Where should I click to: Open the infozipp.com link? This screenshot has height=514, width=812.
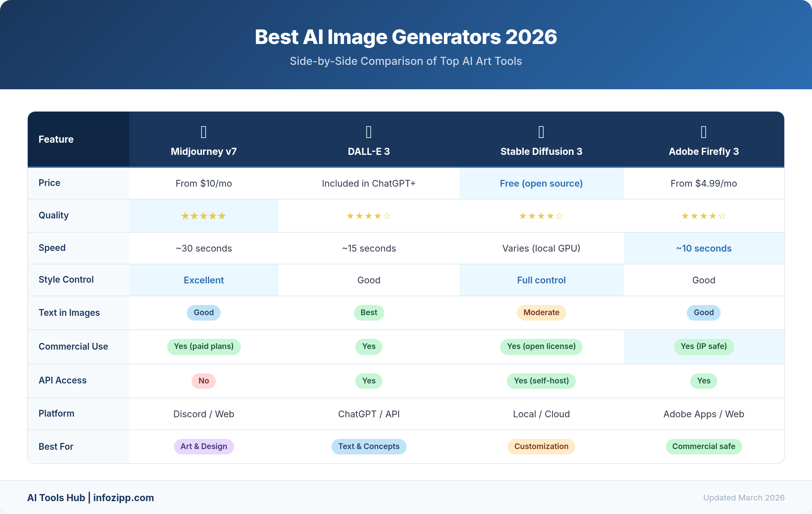[x=124, y=498]
